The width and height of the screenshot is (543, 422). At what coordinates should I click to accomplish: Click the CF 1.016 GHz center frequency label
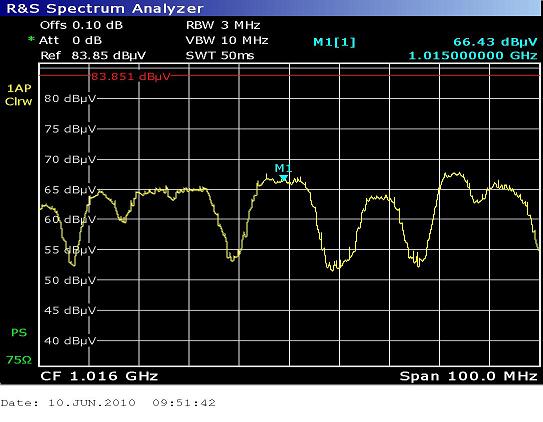click(99, 376)
